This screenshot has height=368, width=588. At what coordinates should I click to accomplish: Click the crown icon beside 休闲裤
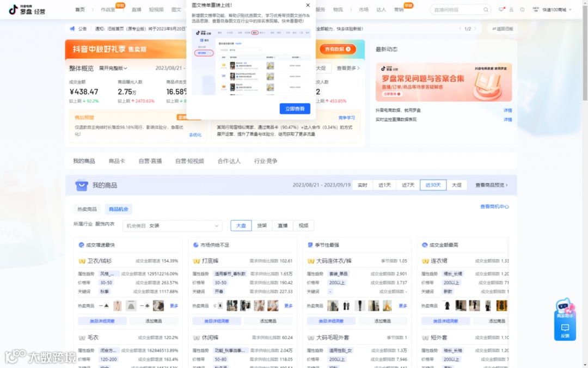(x=196, y=338)
